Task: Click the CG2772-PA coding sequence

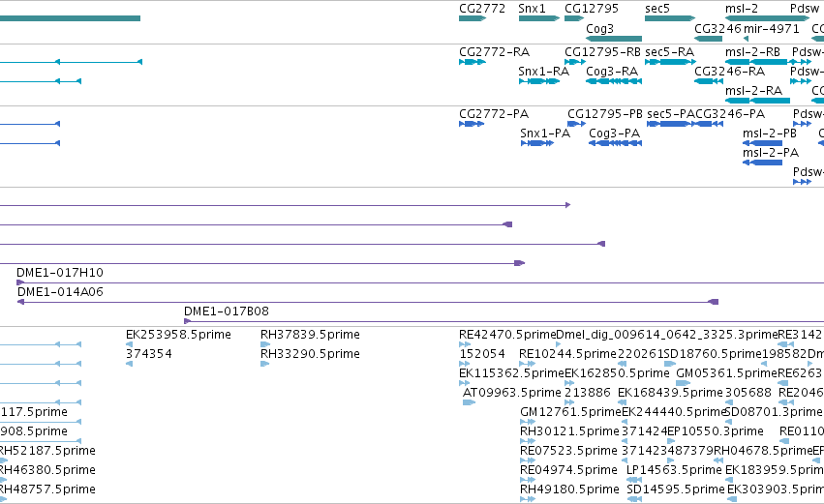Action: coord(472,124)
